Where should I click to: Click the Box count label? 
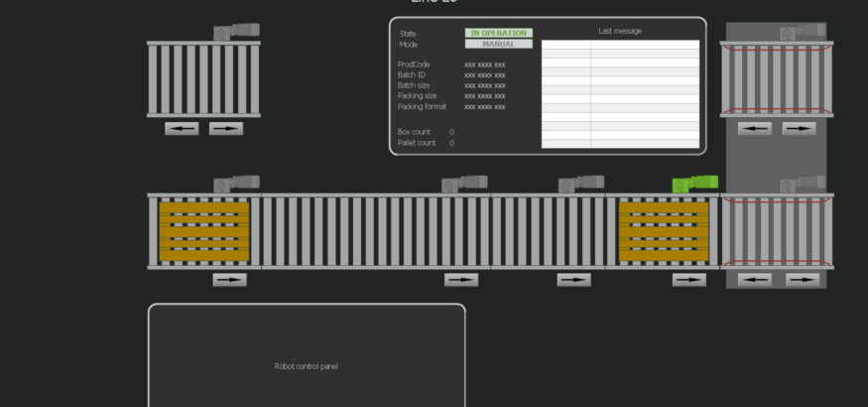click(414, 132)
